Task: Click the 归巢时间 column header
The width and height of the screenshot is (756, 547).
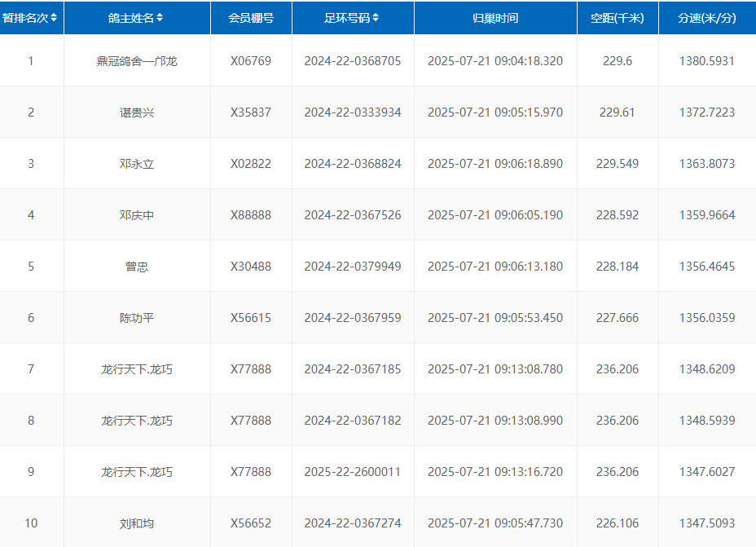Action: [494, 18]
